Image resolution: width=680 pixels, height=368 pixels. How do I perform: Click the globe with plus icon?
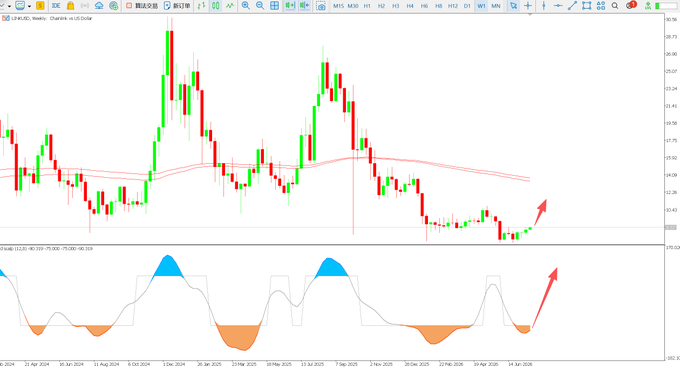pos(114,6)
